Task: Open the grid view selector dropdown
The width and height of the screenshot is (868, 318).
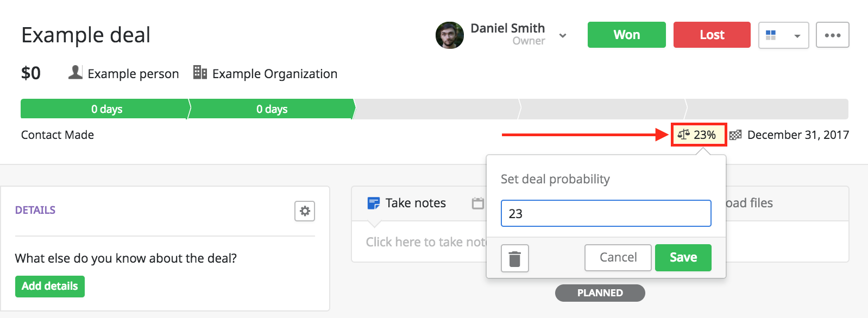Action: (783, 35)
